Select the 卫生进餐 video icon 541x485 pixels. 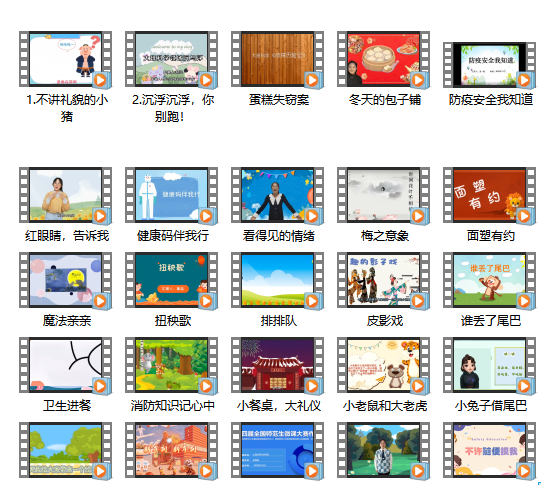[65, 365]
